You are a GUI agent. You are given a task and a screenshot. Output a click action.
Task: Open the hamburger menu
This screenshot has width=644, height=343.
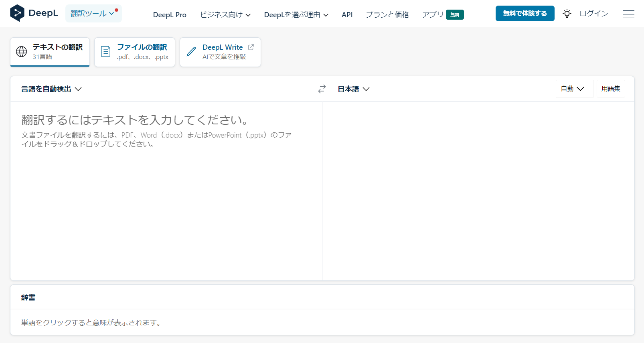pyautogui.click(x=628, y=14)
